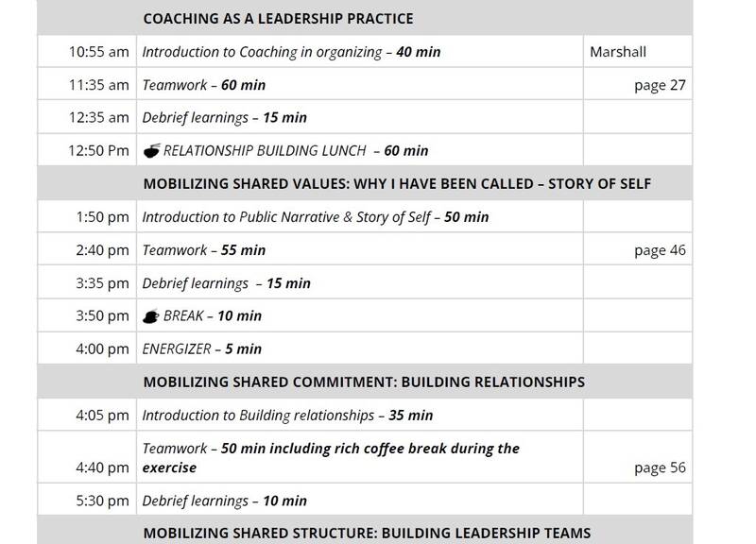The width and height of the screenshot is (756, 544).
Task: Click the Relationship Building Lunch entry
Action: tap(295, 151)
